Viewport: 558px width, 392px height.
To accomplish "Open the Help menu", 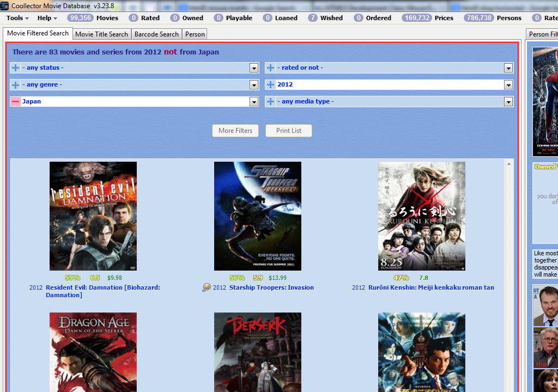I will pos(47,18).
